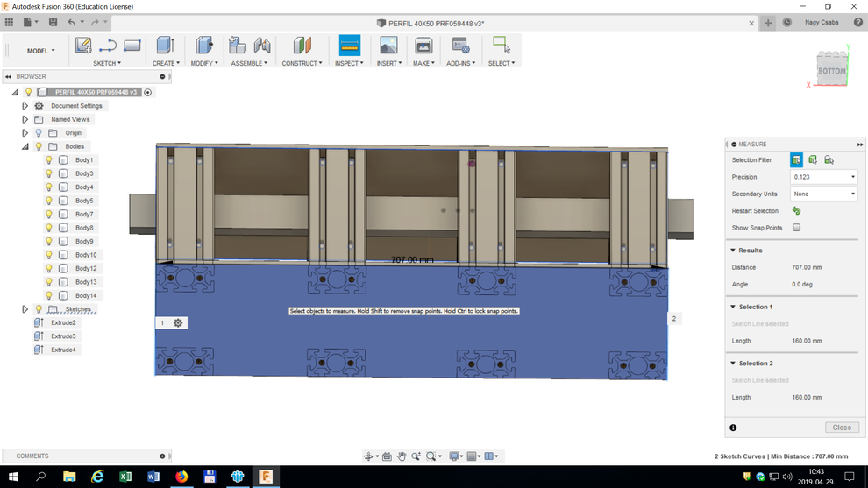Click the Close button in Measure panel
The image size is (868, 488).
pyautogui.click(x=841, y=428)
